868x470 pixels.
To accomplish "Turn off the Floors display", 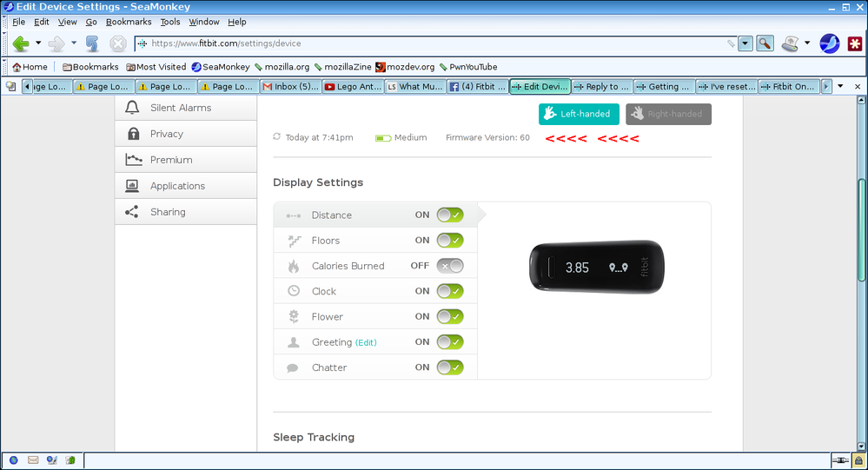I will click(x=449, y=241).
